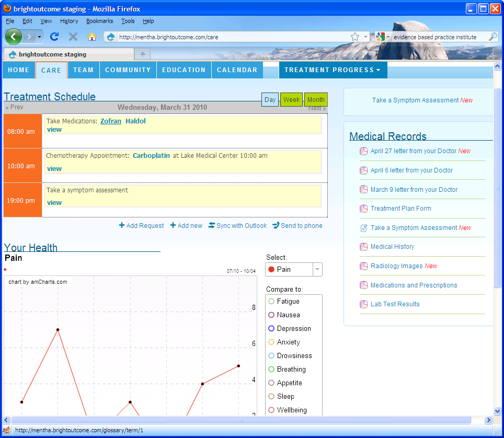Click view under Take a symptom assessment
The height and width of the screenshot is (438, 504).
54,202
